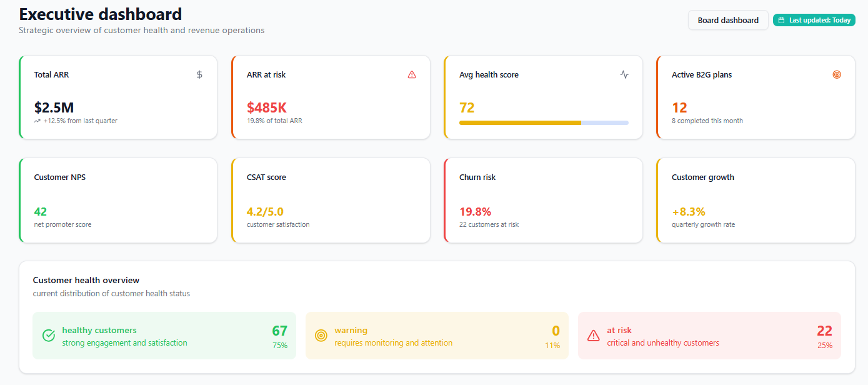The image size is (868, 385).
Task: Click the warning status panel
Action: pyautogui.click(x=437, y=336)
